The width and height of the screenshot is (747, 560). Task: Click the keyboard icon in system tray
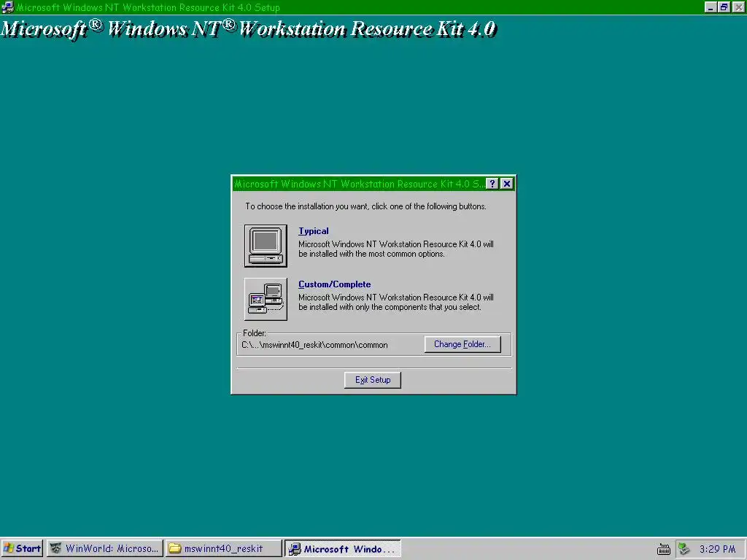pyautogui.click(x=664, y=549)
